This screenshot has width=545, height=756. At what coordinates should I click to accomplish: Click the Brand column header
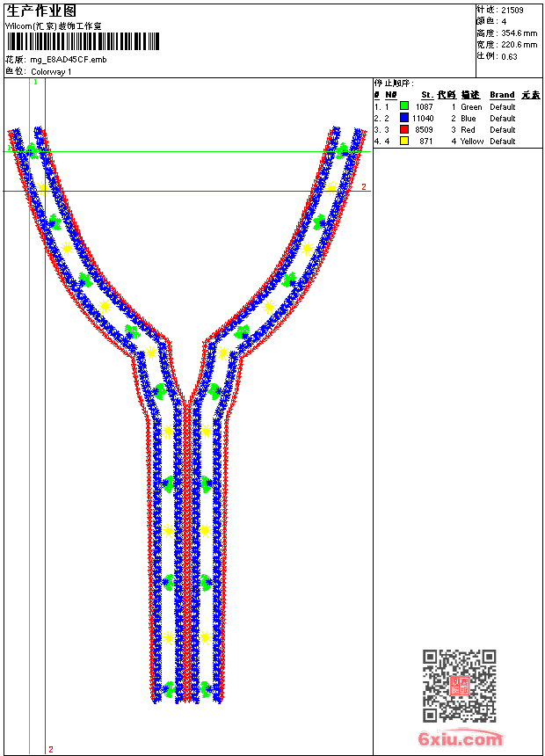pyautogui.click(x=502, y=95)
